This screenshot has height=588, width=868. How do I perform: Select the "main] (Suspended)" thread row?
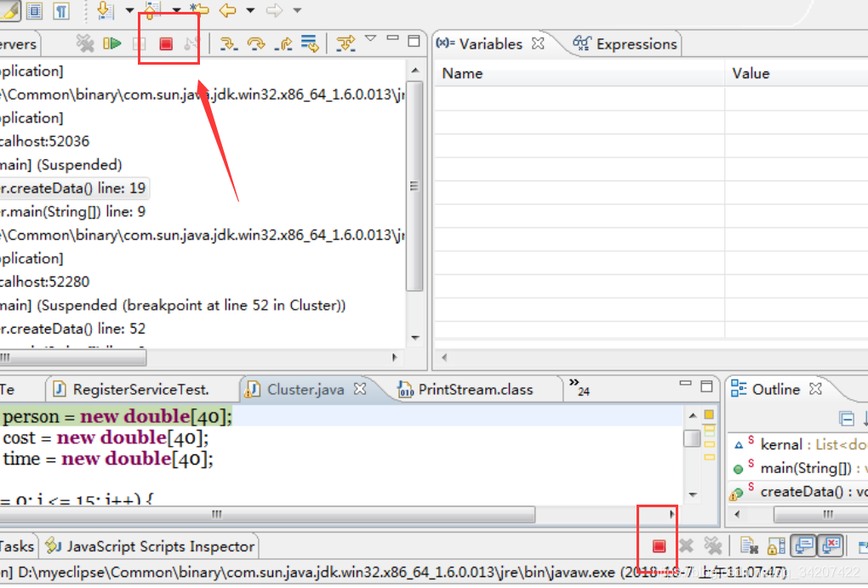click(x=61, y=165)
